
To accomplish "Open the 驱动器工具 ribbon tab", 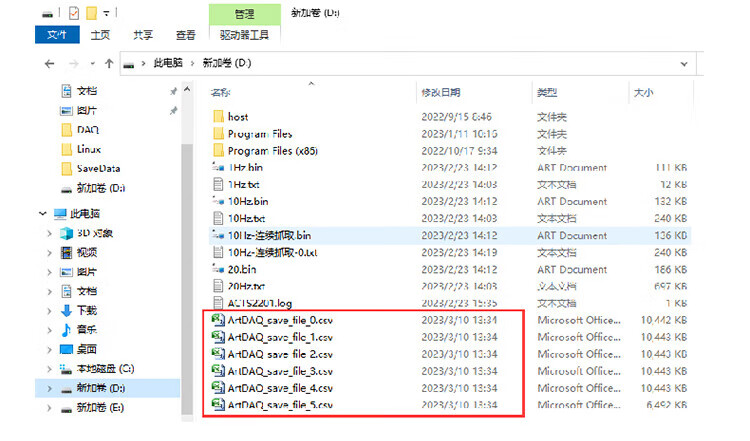I will (245, 34).
